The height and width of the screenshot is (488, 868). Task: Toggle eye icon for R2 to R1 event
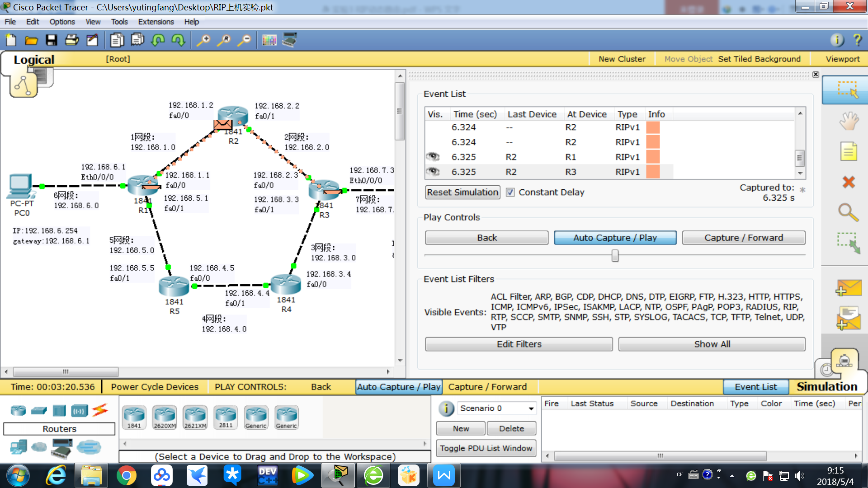pyautogui.click(x=433, y=157)
